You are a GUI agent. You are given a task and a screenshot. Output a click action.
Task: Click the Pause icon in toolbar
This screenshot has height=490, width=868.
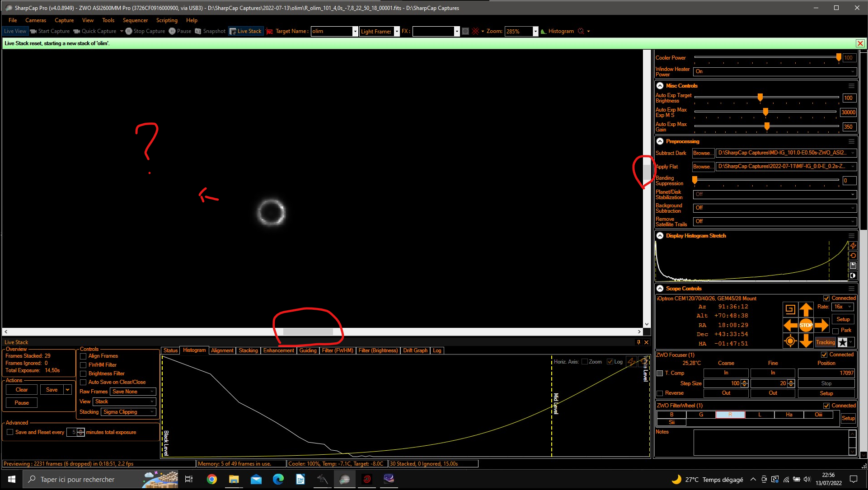pos(172,31)
